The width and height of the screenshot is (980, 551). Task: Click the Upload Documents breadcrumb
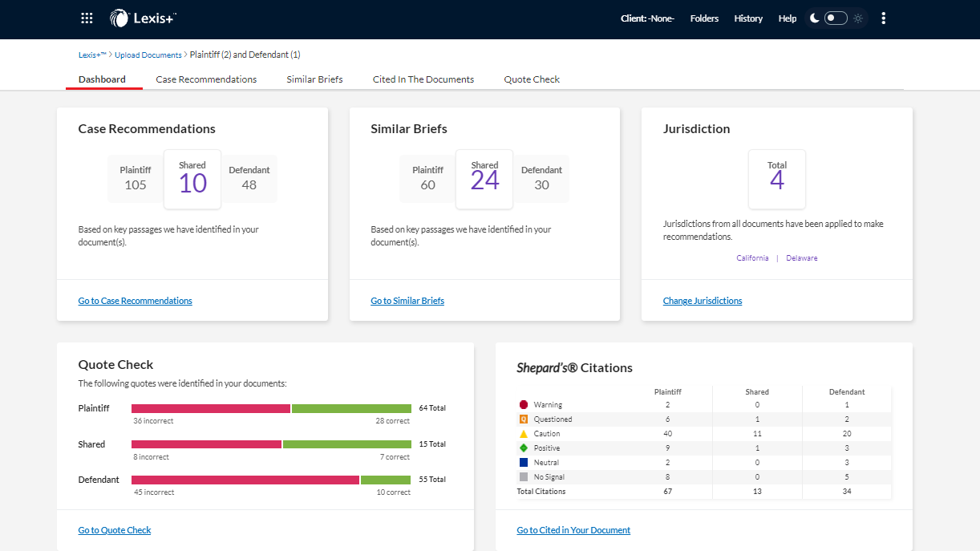[148, 55]
